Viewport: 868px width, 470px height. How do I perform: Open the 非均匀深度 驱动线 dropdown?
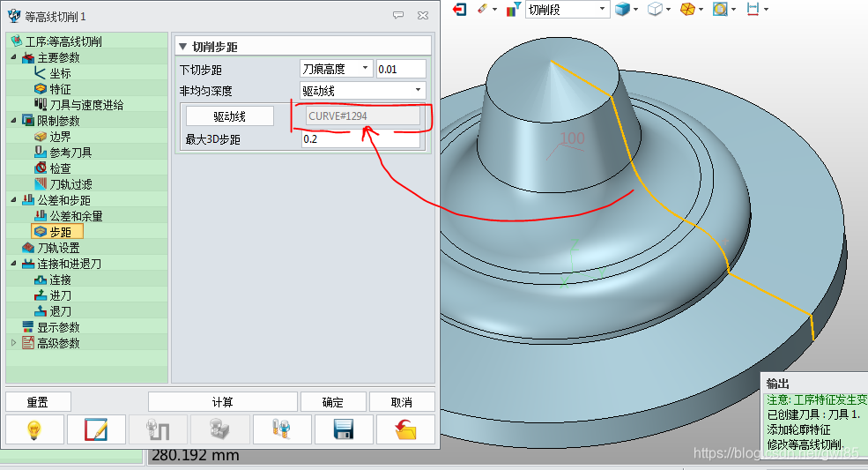(x=362, y=90)
